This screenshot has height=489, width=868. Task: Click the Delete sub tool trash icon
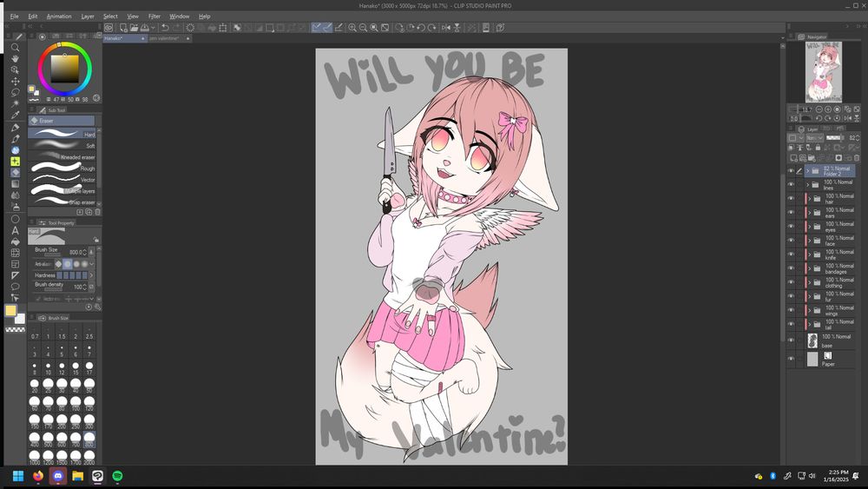(97, 212)
